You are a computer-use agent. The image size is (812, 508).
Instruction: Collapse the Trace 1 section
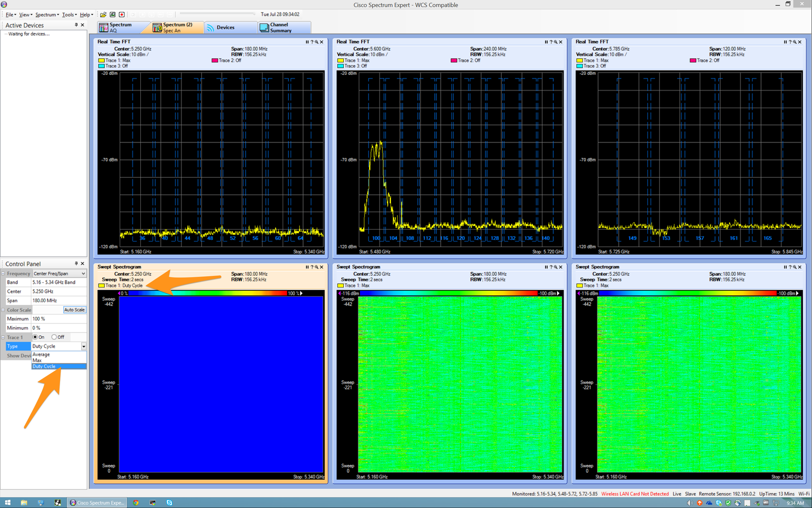pos(3,337)
